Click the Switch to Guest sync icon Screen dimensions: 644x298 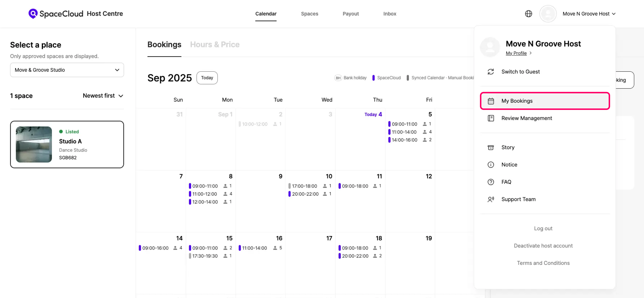click(491, 72)
